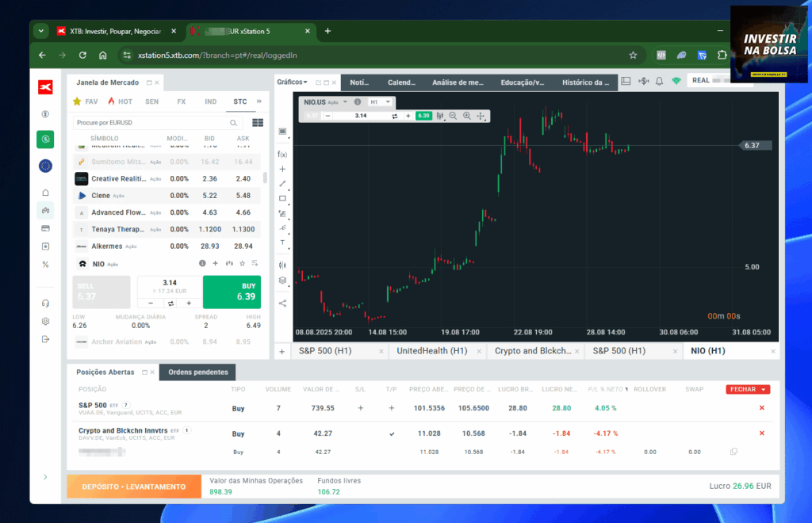Open the Análise de me... top tab
Image resolution: width=812 pixels, height=523 pixels.
458,82
